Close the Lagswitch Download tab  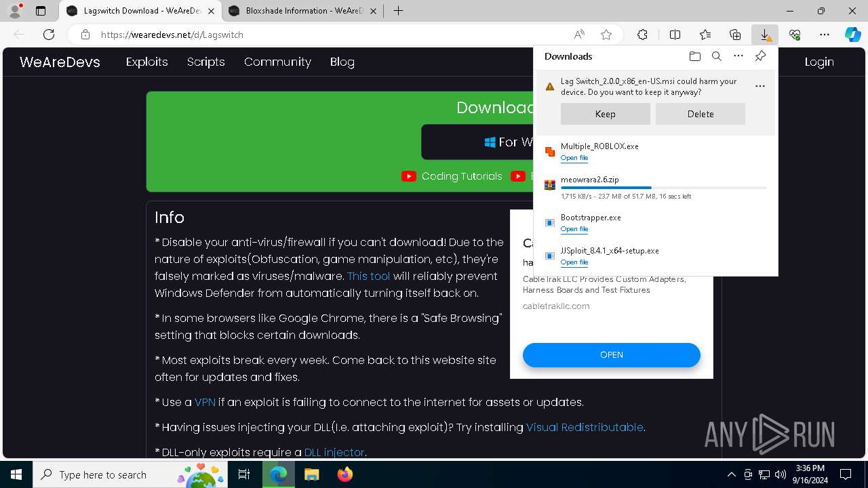211,11
